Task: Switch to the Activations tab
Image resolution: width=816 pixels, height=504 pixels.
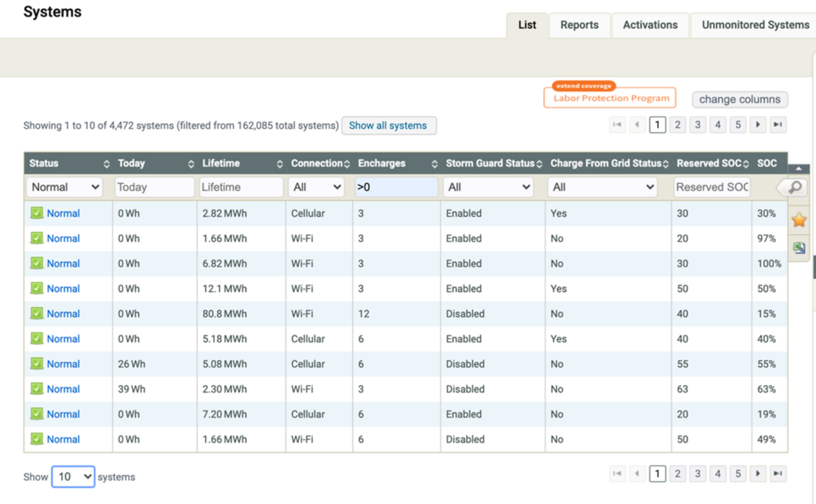Action: (650, 25)
